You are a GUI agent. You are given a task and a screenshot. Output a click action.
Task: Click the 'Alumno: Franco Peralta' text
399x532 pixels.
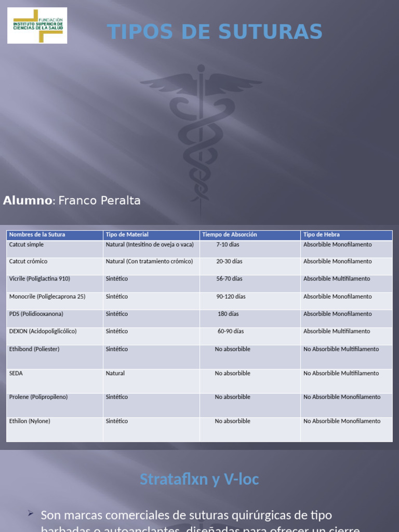[x=72, y=201]
